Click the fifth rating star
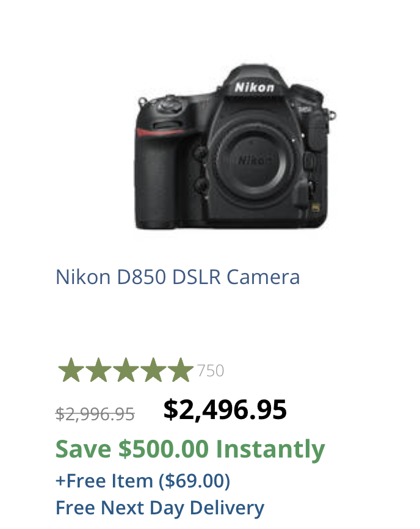 [181, 371]
